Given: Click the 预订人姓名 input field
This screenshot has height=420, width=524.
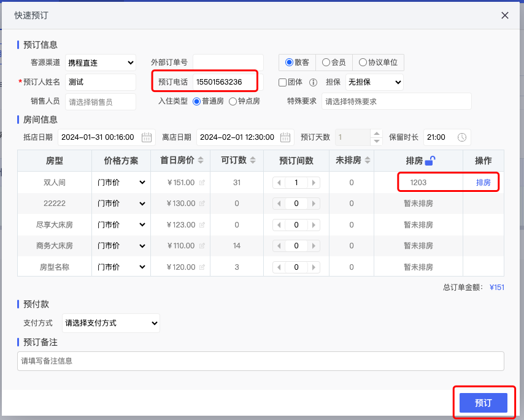Looking at the screenshot, I should coord(101,82).
